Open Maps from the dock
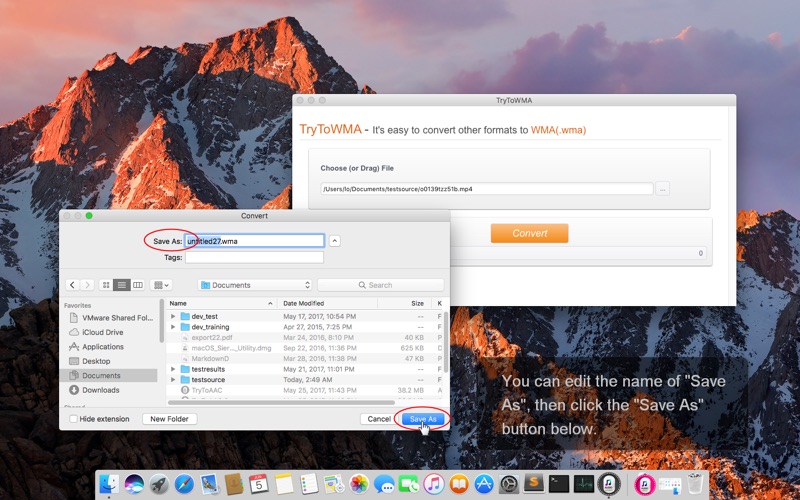Screen dimensions: 800x500 [334, 484]
